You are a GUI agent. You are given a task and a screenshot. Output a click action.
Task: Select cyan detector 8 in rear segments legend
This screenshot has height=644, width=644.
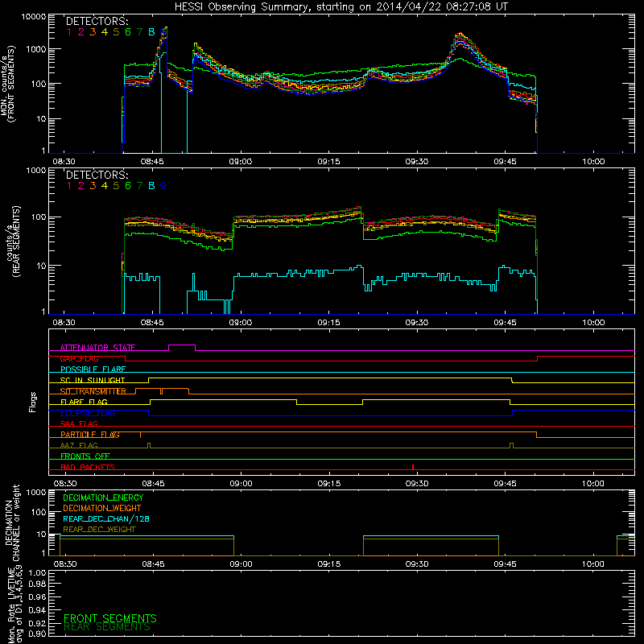[151, 186]
